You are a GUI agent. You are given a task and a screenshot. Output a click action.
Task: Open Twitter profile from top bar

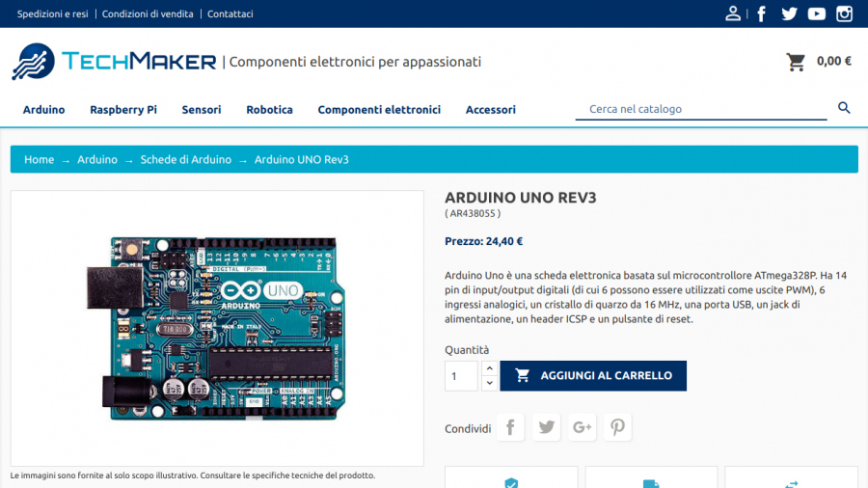789,14
